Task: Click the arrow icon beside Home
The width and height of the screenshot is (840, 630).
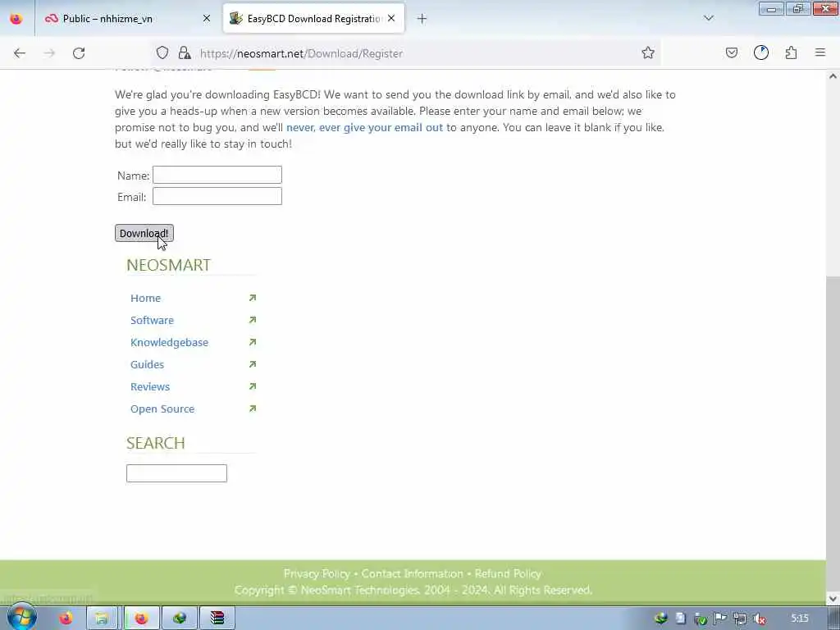Action: (x=253, y=298)
